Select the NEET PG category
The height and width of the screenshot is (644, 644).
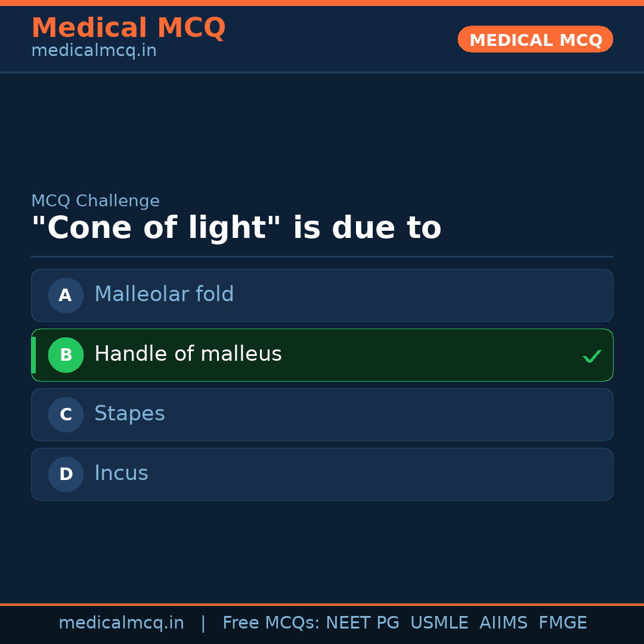(x=362, y=622)
